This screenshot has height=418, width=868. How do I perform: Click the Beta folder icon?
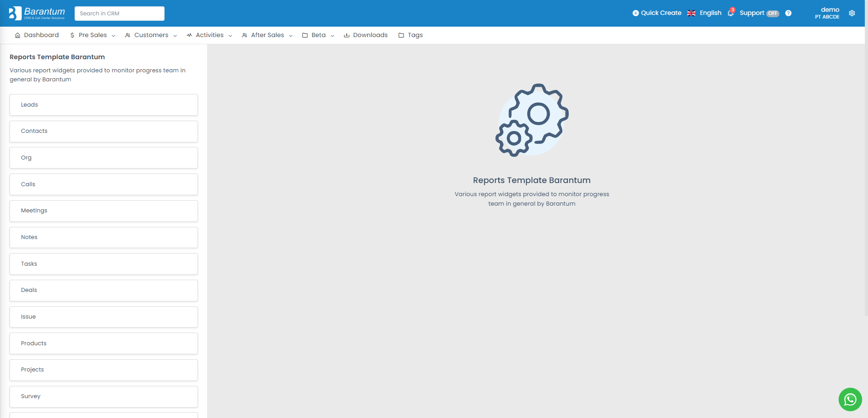pyautogui.click(x=305, y=35)
